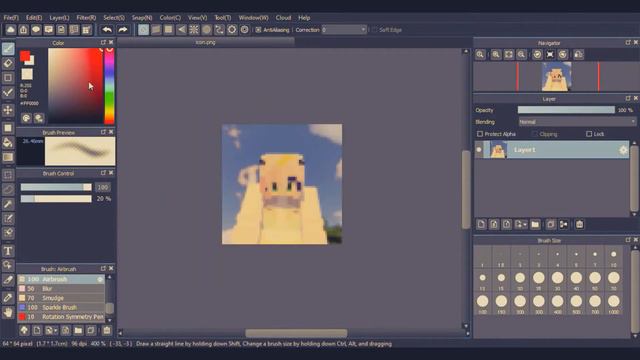Select the Move tool with four arrows

8,110
